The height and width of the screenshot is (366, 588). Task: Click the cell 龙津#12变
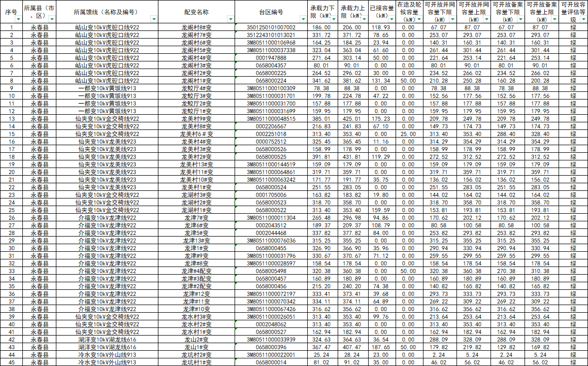click(197, 294)
